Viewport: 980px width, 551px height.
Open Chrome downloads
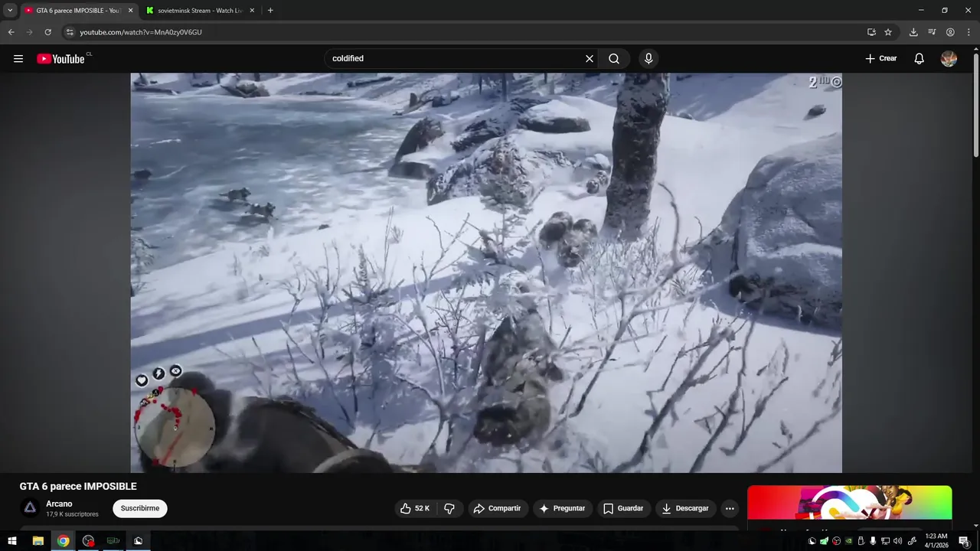click(x=913, y=32)
